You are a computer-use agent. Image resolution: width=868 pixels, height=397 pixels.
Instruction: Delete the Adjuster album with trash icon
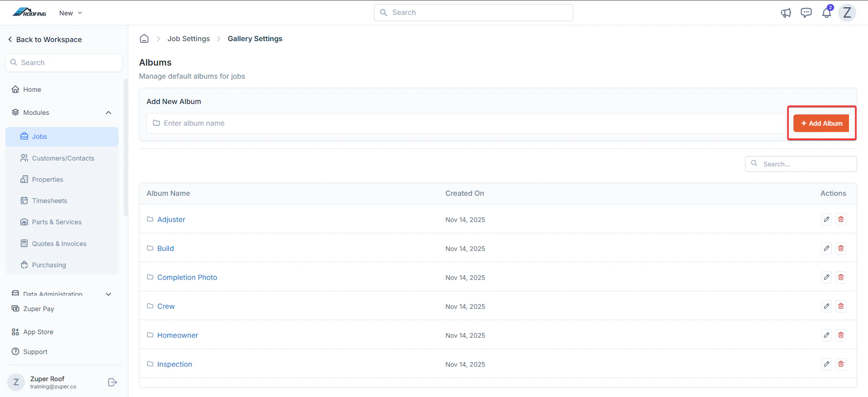pyautogui.click(x=841, y=219)
